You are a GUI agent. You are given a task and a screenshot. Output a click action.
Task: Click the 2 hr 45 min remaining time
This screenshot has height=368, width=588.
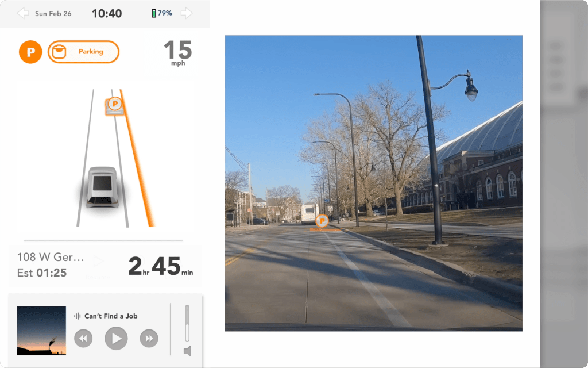[161, 266]
